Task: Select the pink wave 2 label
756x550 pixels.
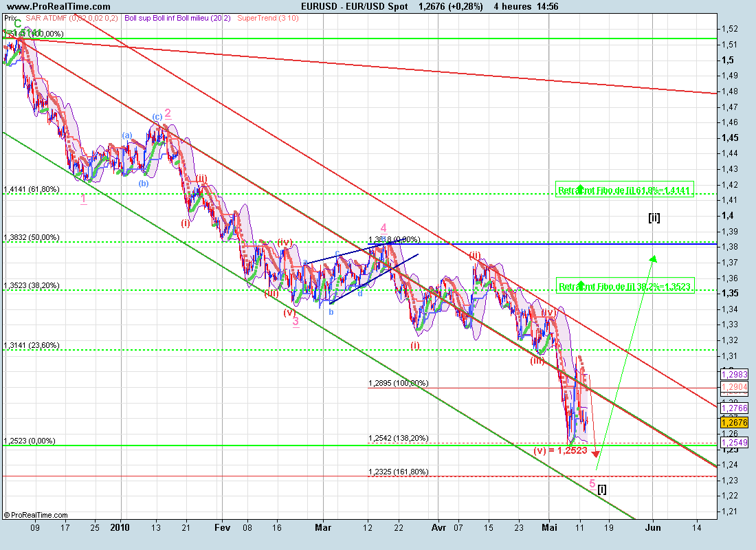Action: point(167,114)
